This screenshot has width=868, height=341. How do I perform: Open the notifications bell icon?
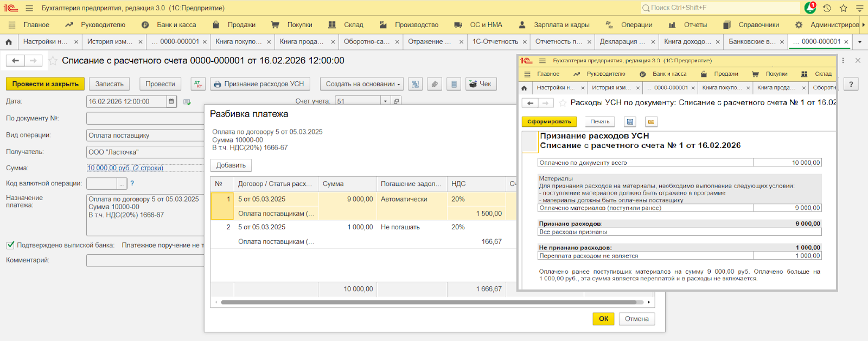[x=810, y=8]
